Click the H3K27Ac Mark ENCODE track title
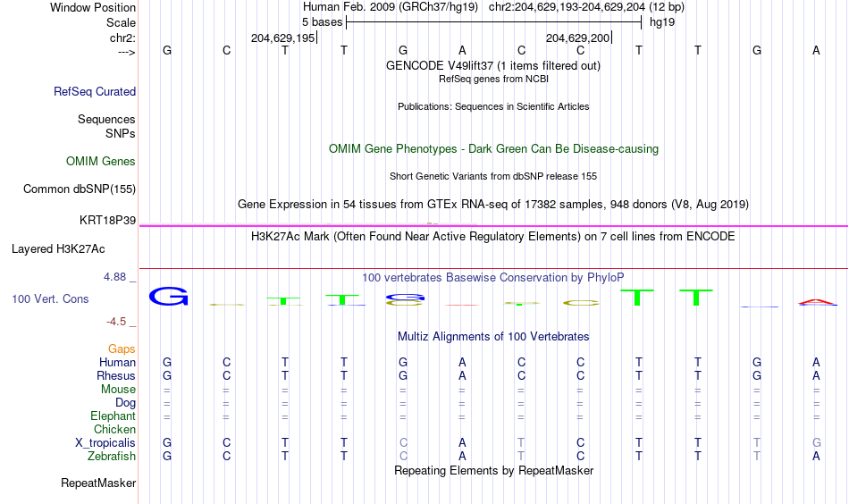The width and height of the screenshot is (849, 504). click(493, 237)
